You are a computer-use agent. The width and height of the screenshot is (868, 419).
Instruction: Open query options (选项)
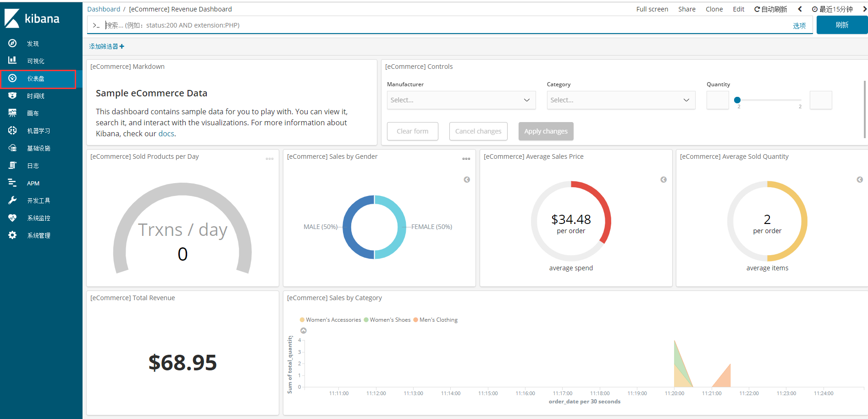pyautogui.click(x=799, y=26)
